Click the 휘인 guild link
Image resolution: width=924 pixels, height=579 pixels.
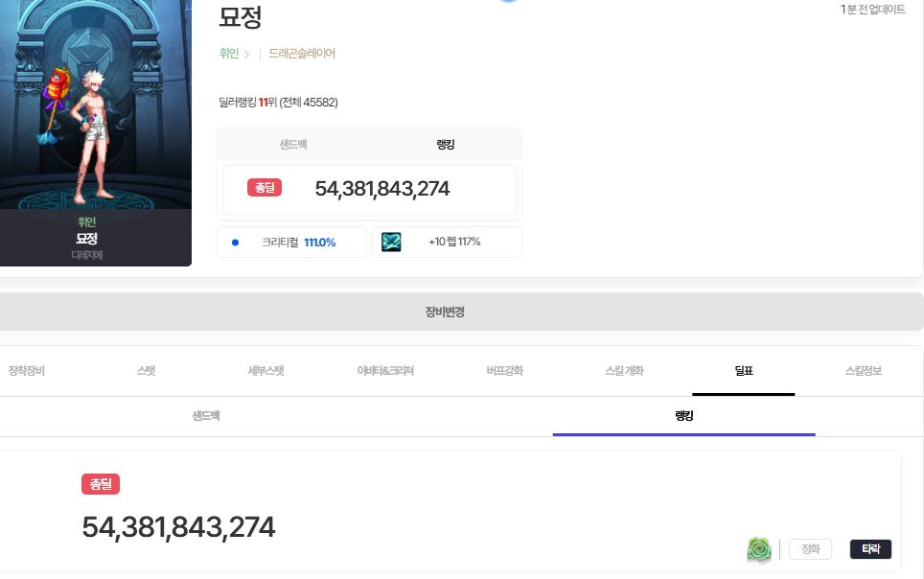[228, 54]
